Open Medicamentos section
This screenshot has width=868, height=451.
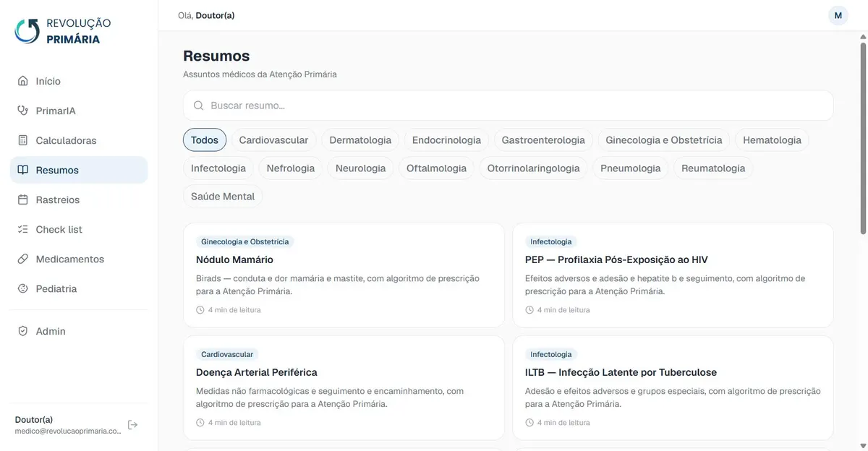[79, 259]
